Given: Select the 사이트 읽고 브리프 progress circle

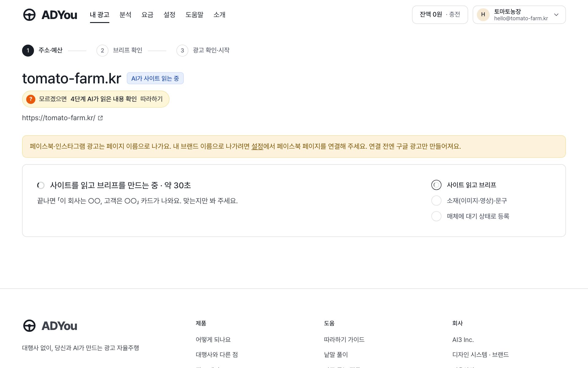Looking at the screenshot, I should coord(436,185).
